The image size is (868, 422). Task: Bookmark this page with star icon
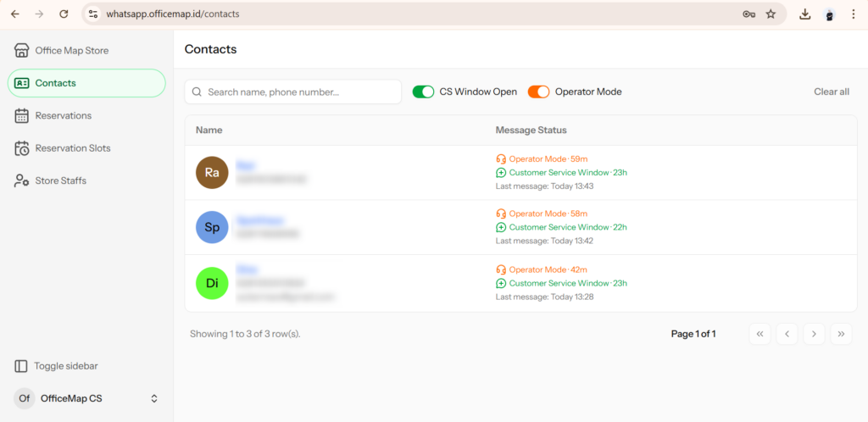[771, 14]
